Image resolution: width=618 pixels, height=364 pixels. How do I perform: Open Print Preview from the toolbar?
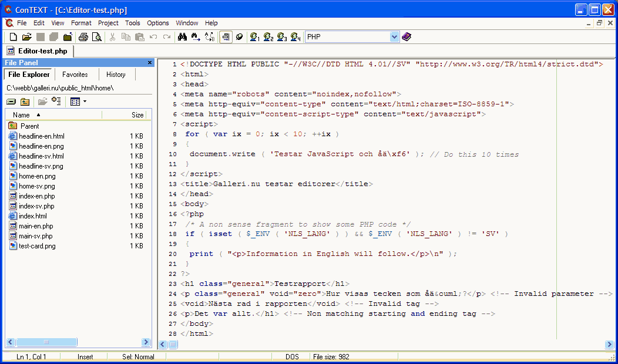(x=96, y=37)
